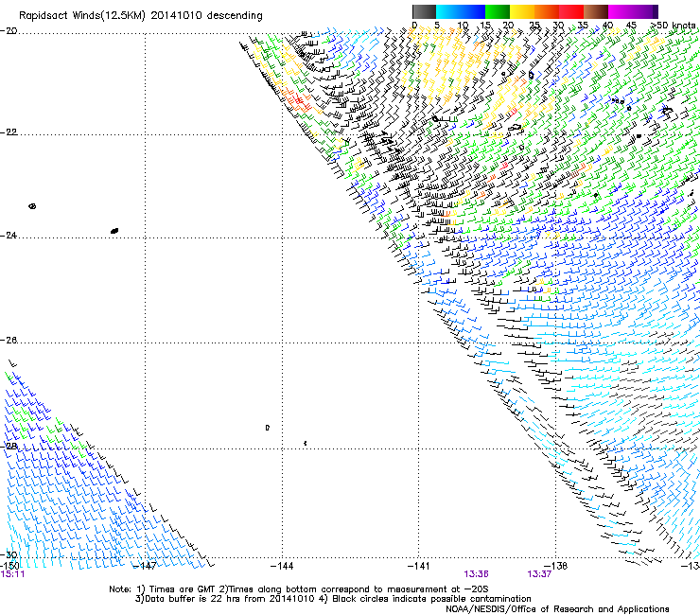Pick the orange 25-30 knots legend swatch
The height and width of the screenshot is (615, 700).
[x=547, y=11]
